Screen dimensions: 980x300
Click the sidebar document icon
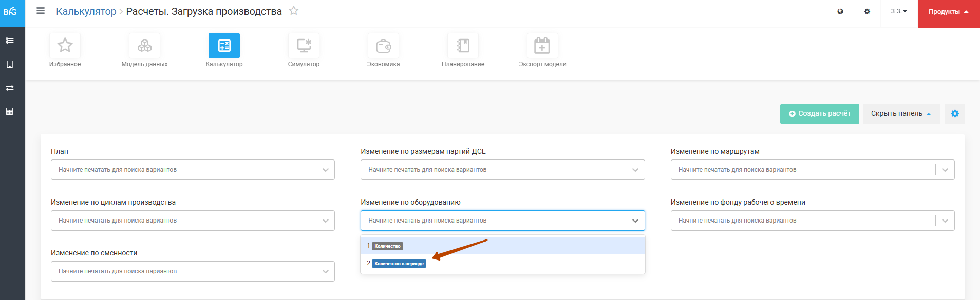click(9, 64)
